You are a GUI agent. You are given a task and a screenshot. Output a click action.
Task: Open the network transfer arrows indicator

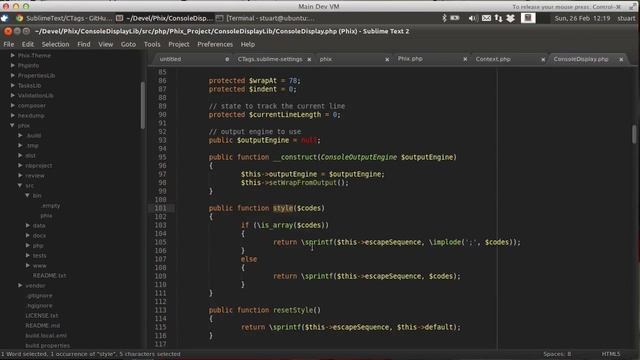tap(498, 18)
